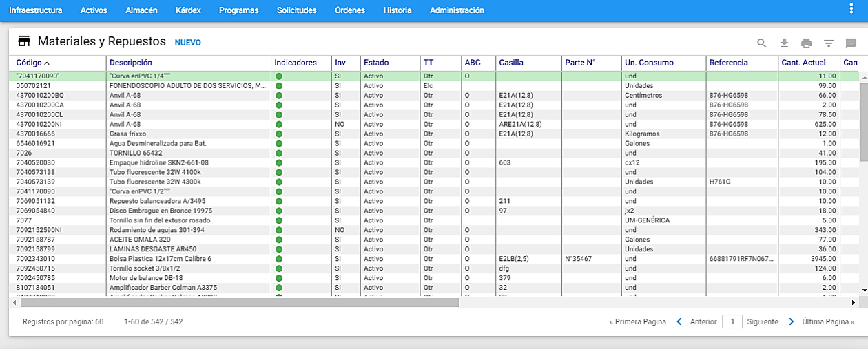Open the Kárdex menu

coord(188,10)
